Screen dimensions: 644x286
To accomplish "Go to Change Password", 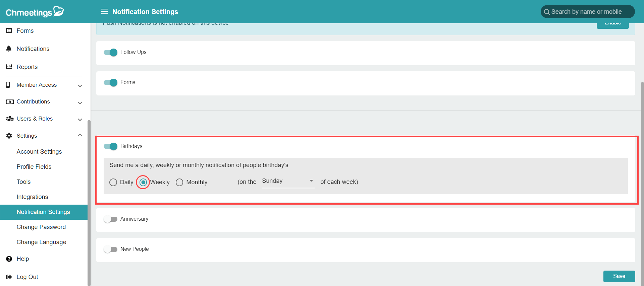I will tap(41, 227).
